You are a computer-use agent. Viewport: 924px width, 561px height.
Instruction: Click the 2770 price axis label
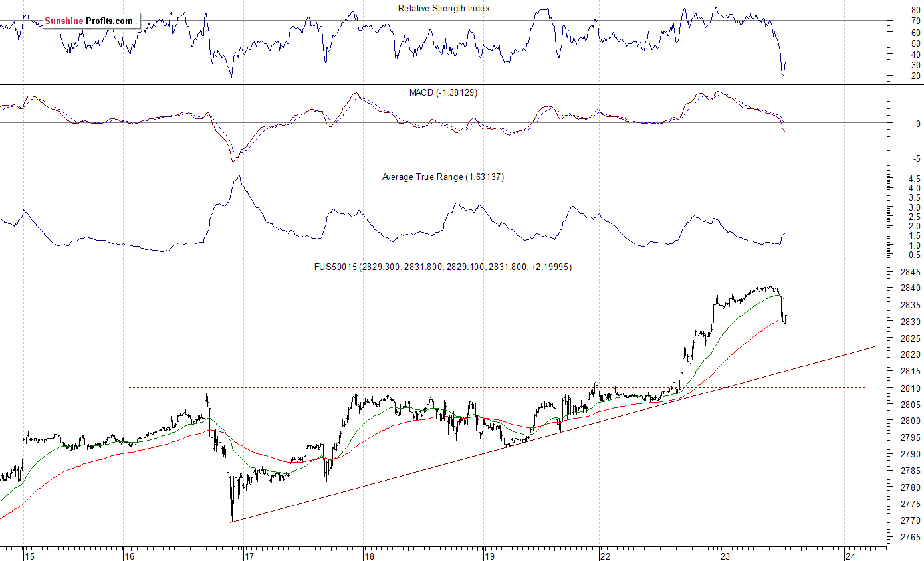909,520
